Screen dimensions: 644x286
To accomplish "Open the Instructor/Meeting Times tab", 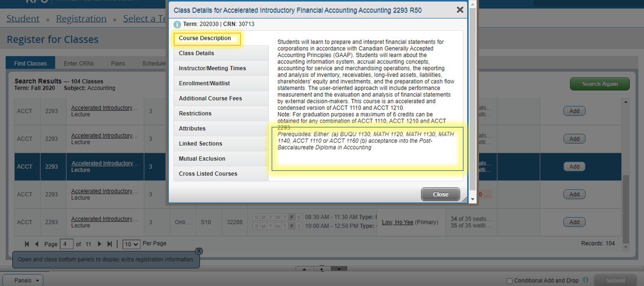I will pos(212,68).
